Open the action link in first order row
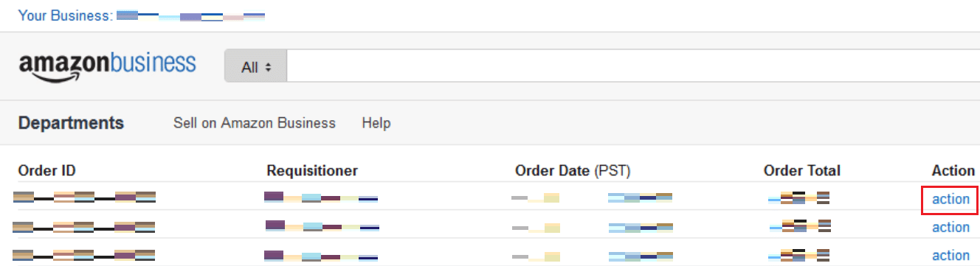The height and width of the screenshot is (266, 980). pyautogui.click(x=951, y=199)
